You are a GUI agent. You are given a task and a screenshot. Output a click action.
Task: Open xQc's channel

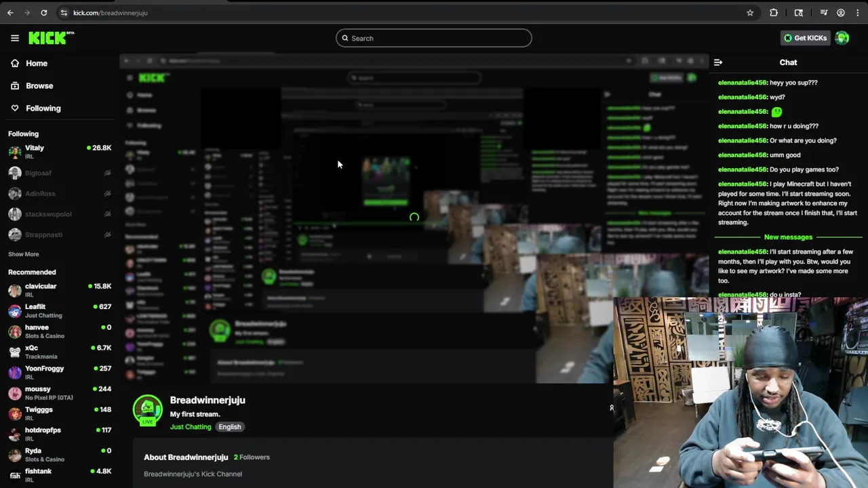point(59,352)
